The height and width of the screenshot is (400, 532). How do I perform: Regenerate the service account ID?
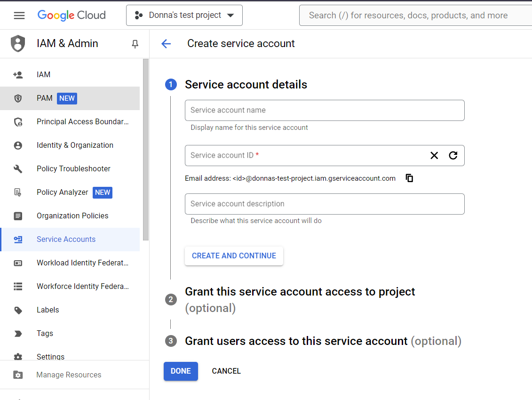(453, 155)
